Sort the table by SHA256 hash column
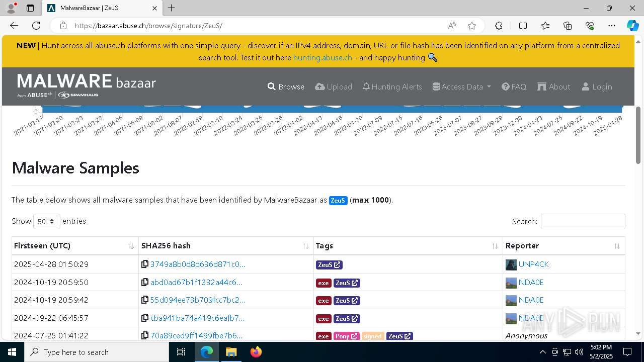 tap(226, 246)
